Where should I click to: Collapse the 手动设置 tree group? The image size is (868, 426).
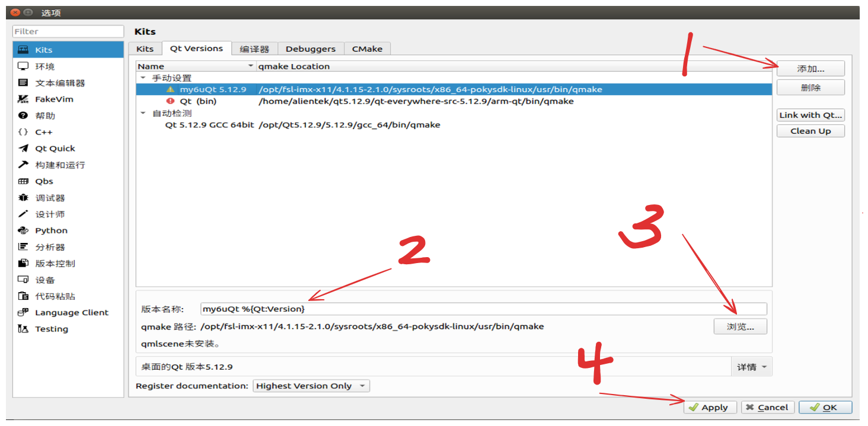click(x=143, y=78)
